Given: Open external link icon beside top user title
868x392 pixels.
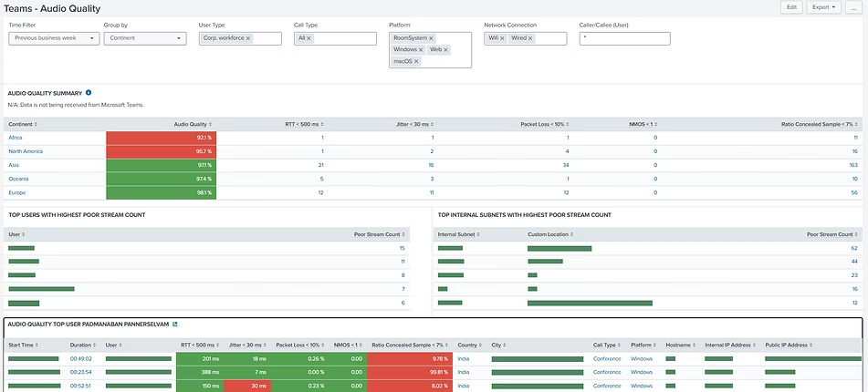Looking at the screenshot, I should (175, 324).
